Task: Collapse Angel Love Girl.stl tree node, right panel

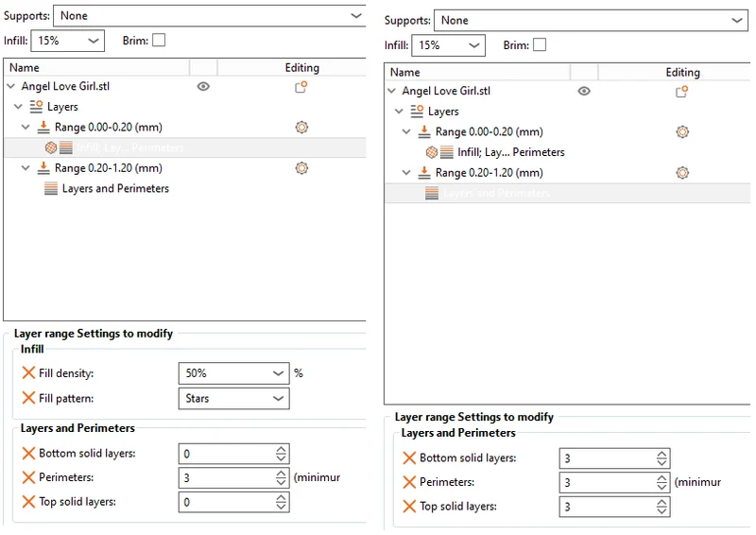Action: 391,91
